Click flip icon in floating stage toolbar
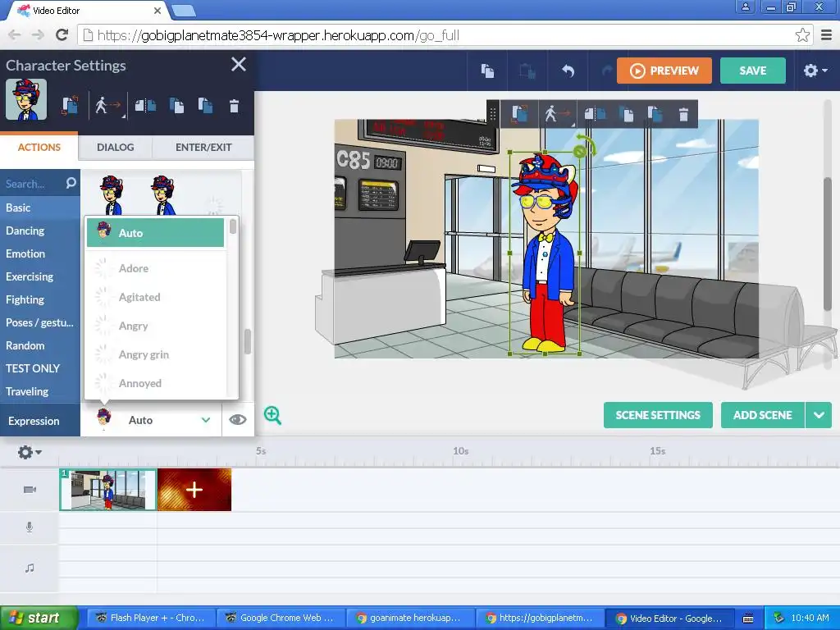This screenshot has height=630, width=840. [595, 113]
